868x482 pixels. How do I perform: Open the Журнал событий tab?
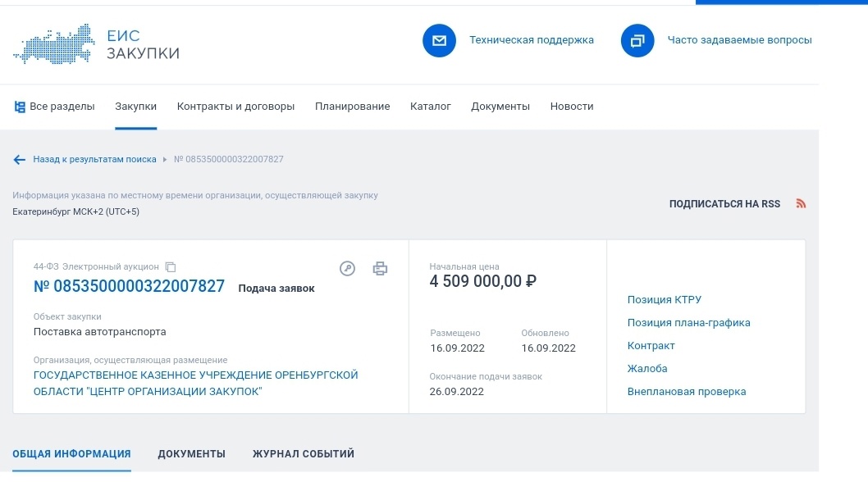point(303,454)
